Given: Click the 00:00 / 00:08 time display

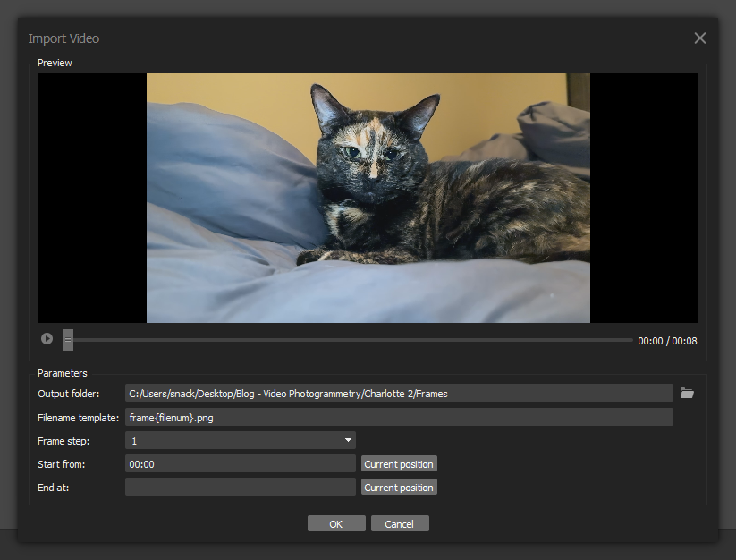Looking at the screenshot, I should [x=667, y=341].
